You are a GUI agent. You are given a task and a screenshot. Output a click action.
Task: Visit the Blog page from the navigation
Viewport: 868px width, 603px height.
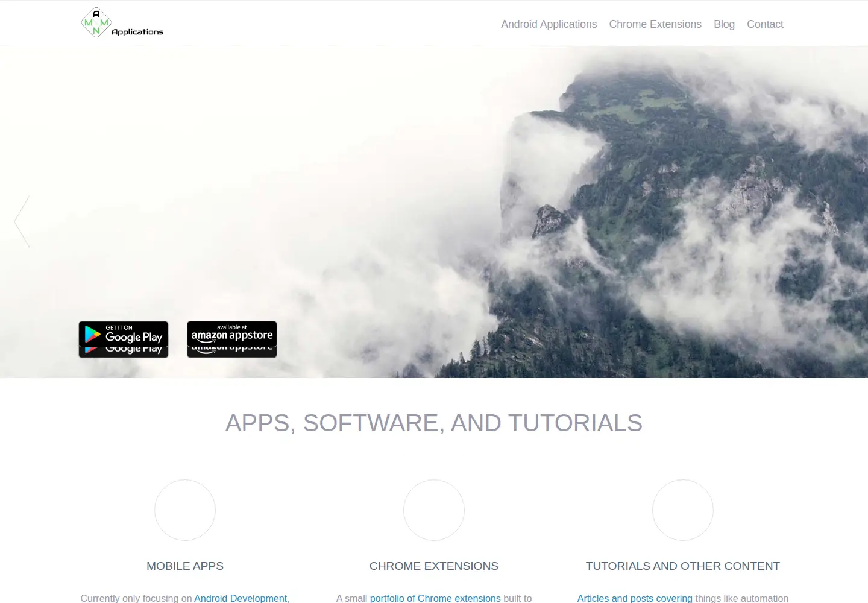tap(724, 24)
